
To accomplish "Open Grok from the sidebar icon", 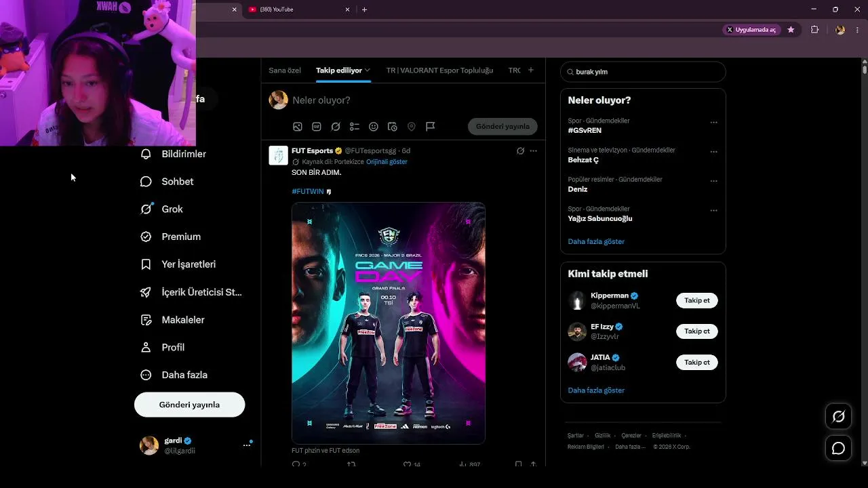I will point(146,209).
